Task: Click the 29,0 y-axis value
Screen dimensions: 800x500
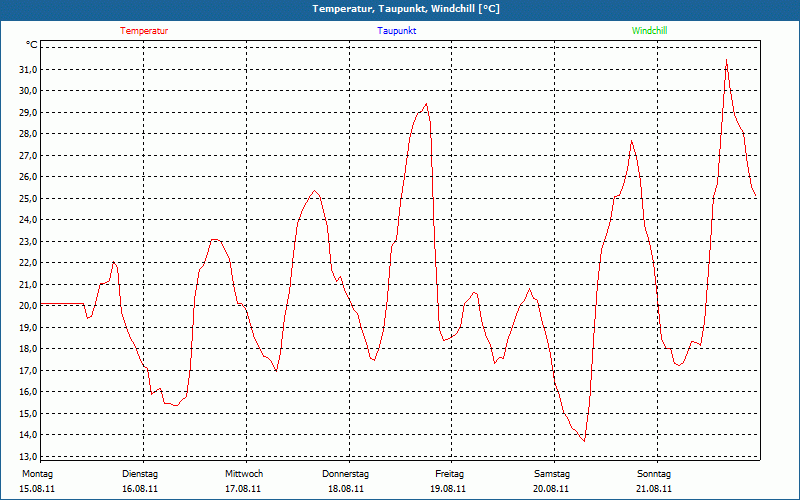Action: [29, 112]
